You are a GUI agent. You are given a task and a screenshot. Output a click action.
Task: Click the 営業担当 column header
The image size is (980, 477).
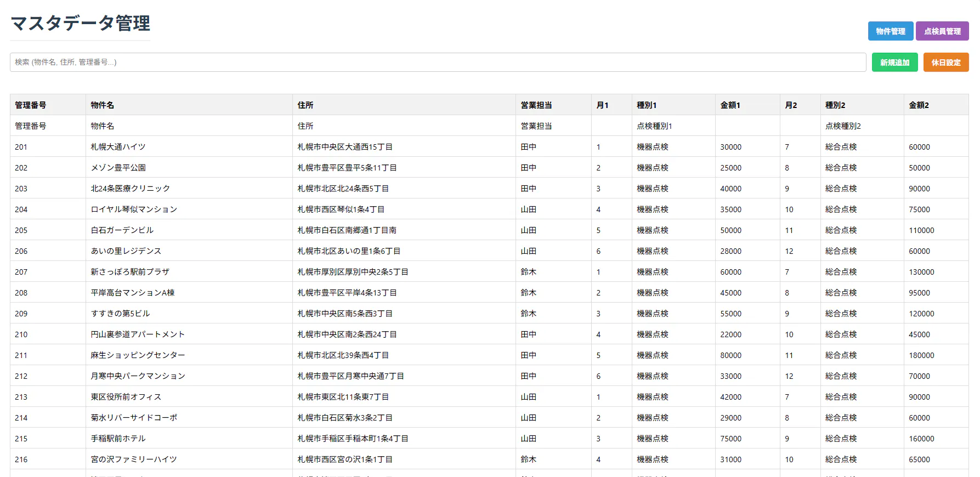click(536, 105)
